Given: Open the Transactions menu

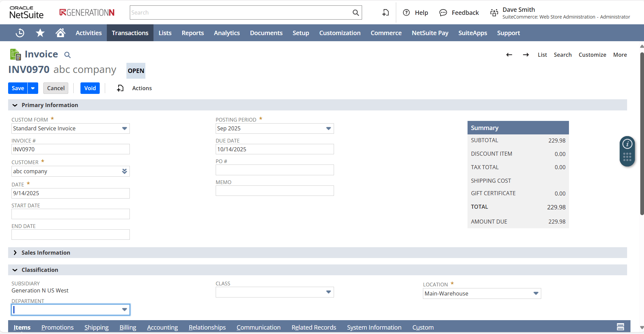Looking at the screenshot, I should point(130,33).
